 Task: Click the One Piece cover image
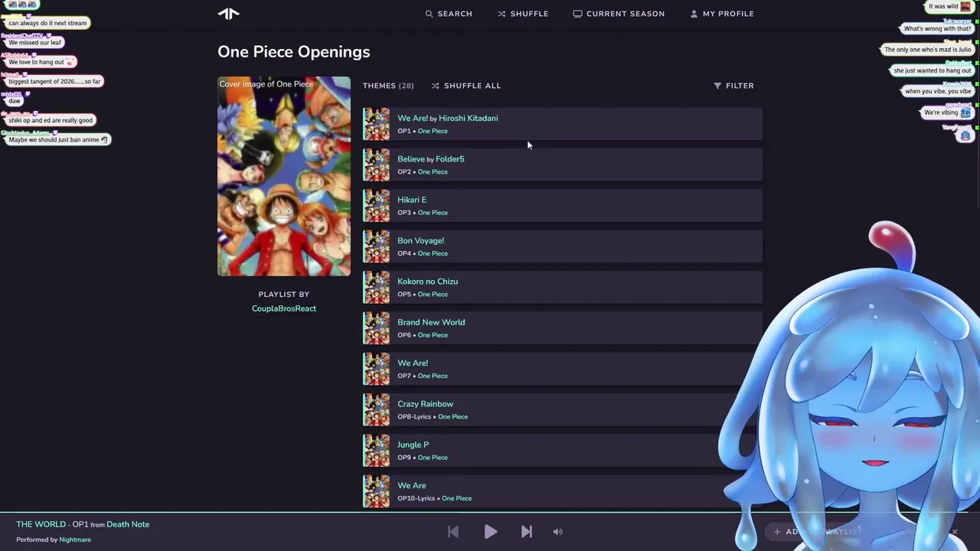point(284,176)
